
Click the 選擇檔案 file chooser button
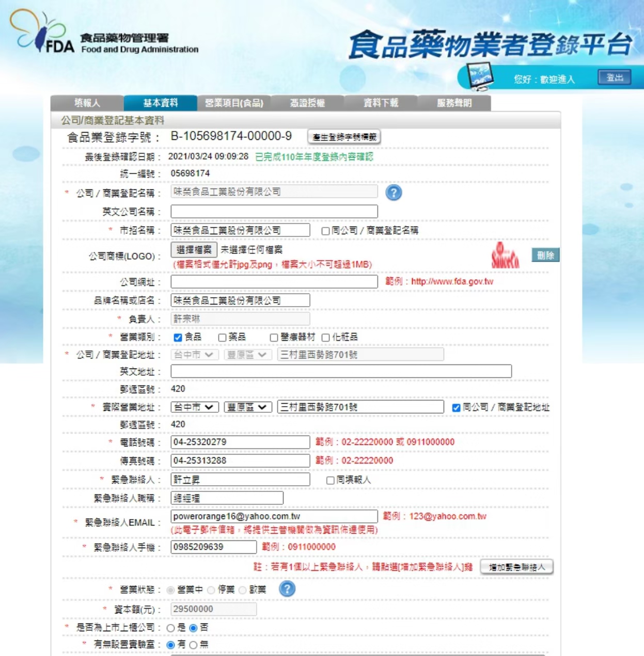(x=194, y=250)
